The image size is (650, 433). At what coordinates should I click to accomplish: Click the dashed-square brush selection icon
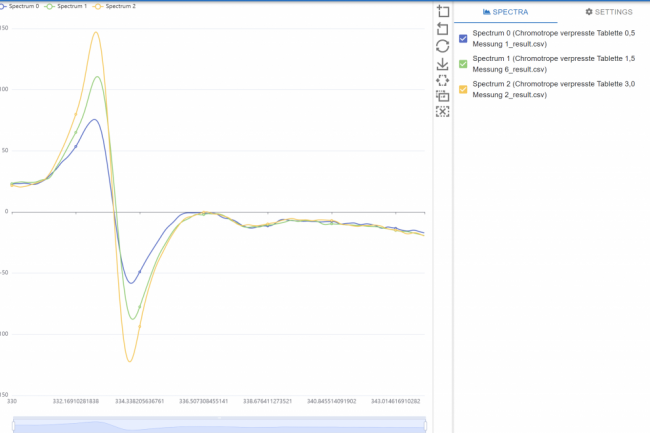coord(443,80)
